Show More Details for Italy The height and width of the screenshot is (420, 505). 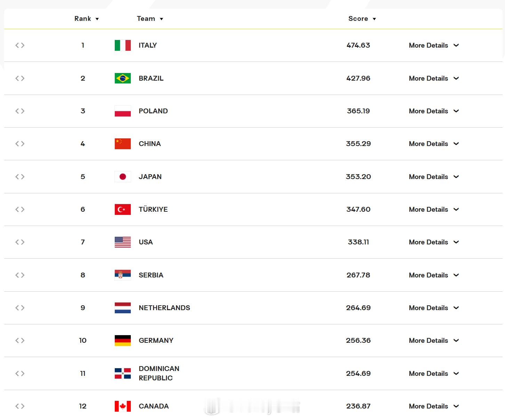click(x=434, y=45)
